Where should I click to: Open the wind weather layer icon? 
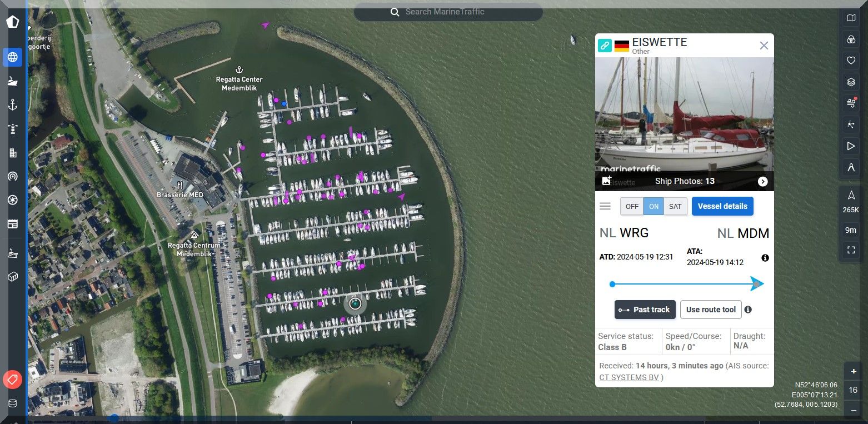click(851, 103)
